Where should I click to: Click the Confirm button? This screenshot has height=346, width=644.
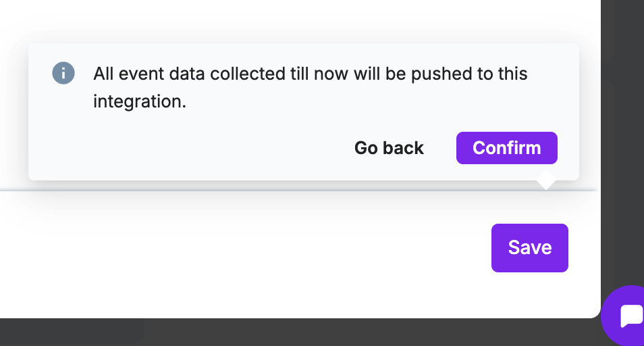click(506, 148)
